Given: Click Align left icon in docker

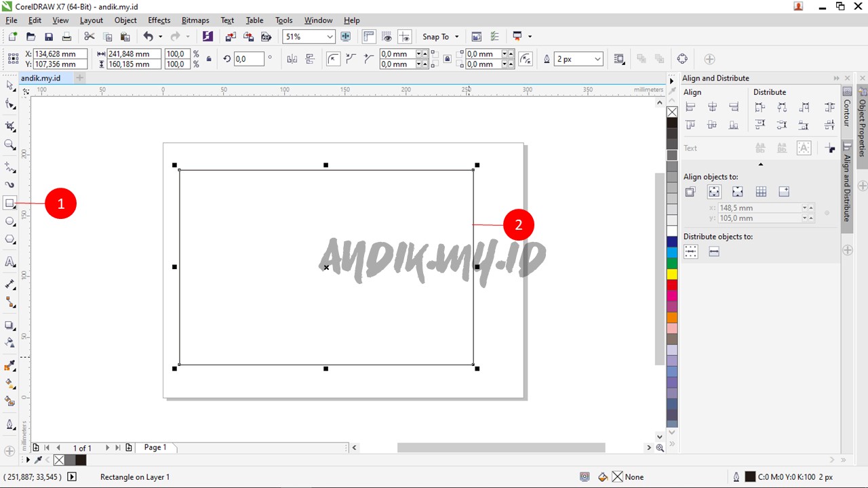Looking at the screenshot, I should coord(690,107).
